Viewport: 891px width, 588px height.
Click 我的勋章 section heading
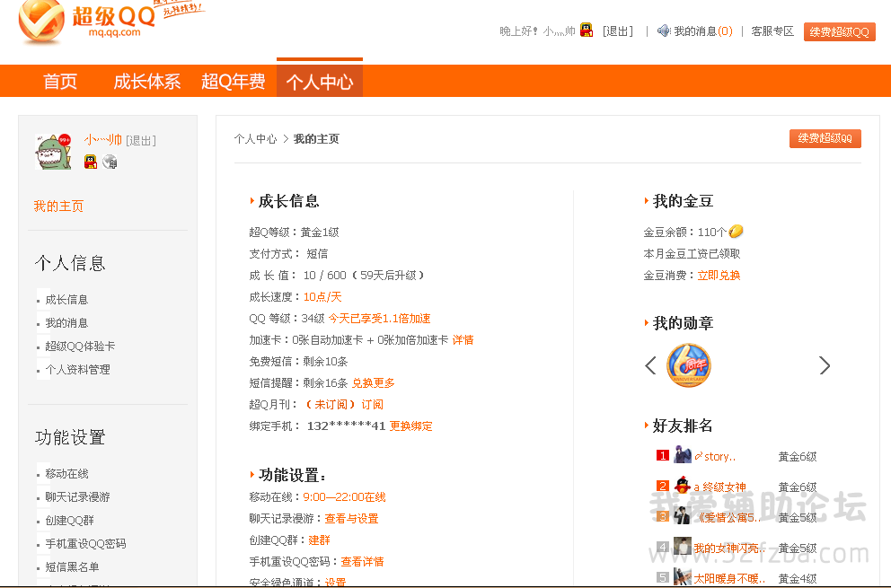[x=683, y=322]
